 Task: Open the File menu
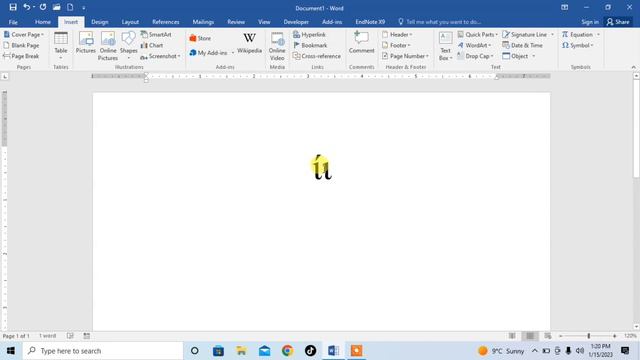tap(13, 22)
